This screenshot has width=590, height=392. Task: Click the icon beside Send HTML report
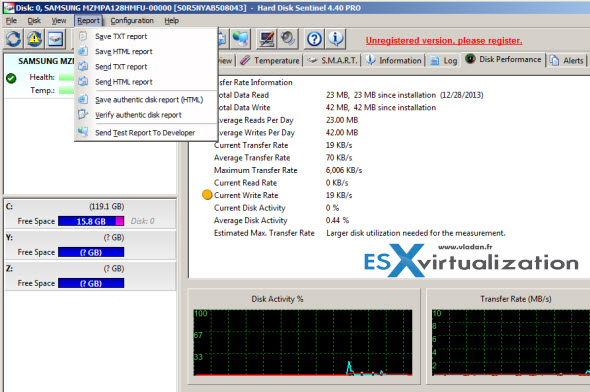point(83,81)
